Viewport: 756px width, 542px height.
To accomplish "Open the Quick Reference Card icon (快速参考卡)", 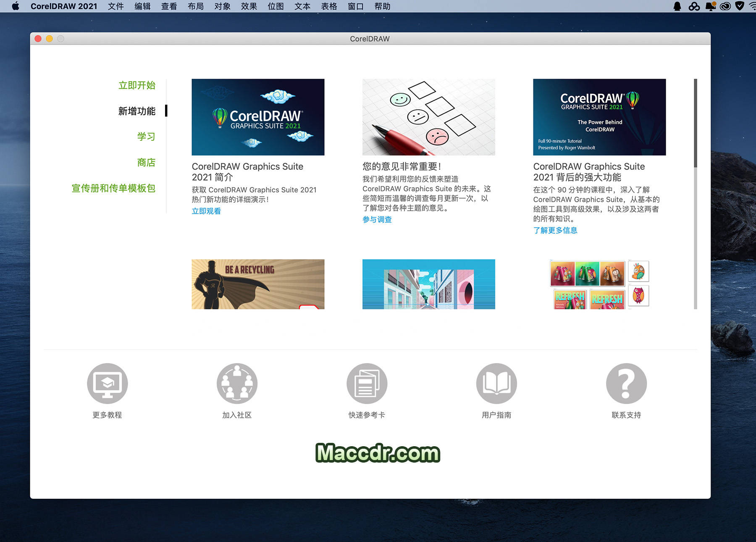I will pyautogui.click(x=367, y=384).
